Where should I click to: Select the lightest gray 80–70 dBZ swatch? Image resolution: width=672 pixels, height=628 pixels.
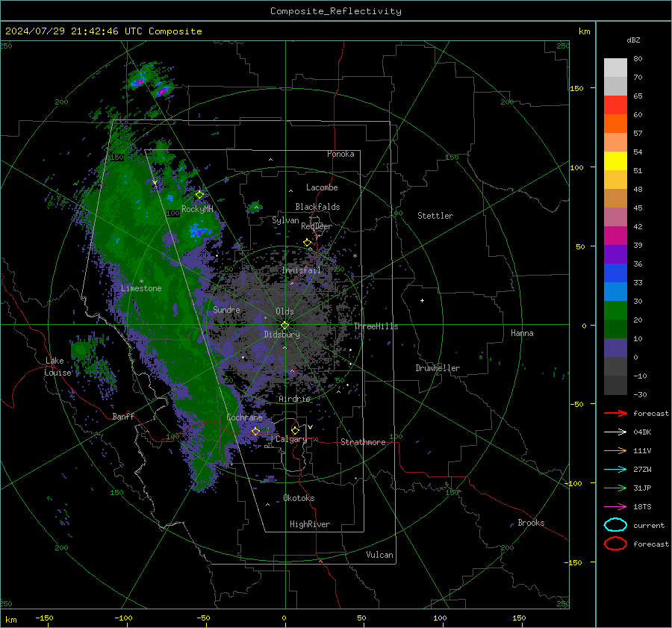pos(615,68)
